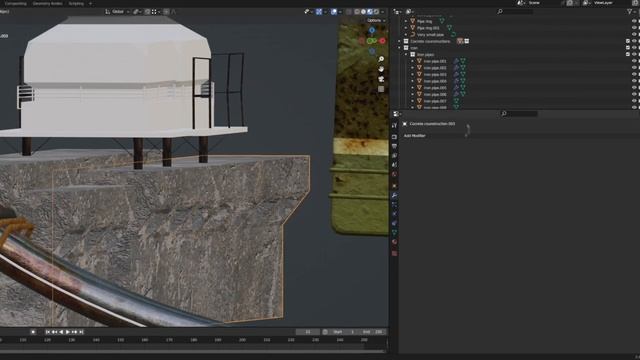The image size is (640, 360).
Task: Select material preview viewport shading
Action: click(x=370, y=12)
